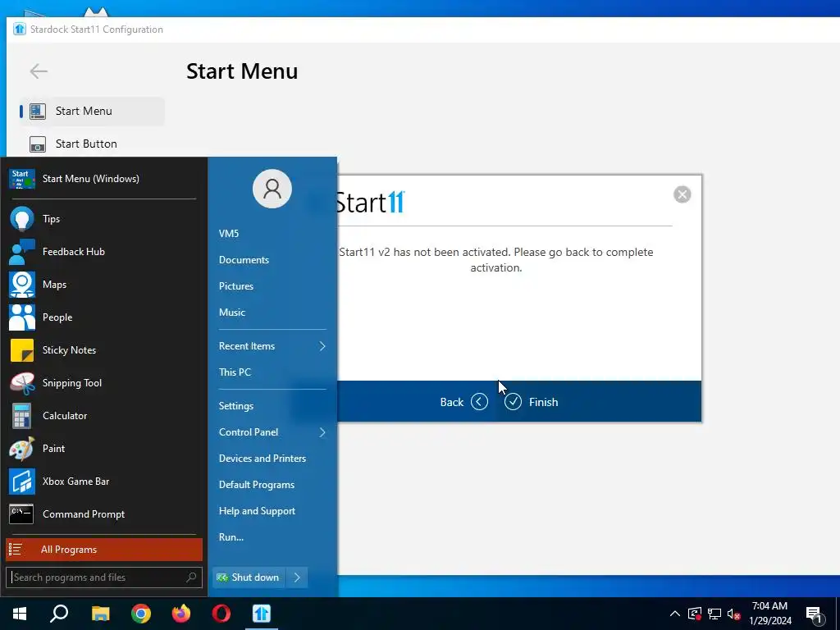Open the Snipping Tool icon

[22, 383]
